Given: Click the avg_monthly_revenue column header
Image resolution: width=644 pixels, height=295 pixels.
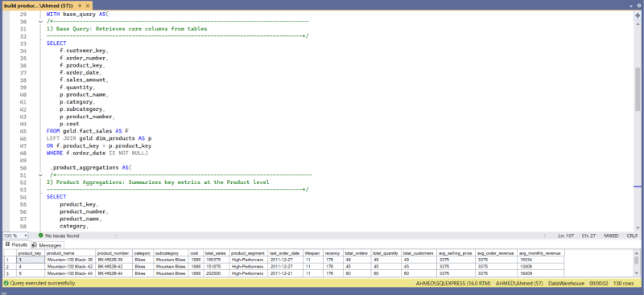Looking at the screenshot, I should (540, 253).
